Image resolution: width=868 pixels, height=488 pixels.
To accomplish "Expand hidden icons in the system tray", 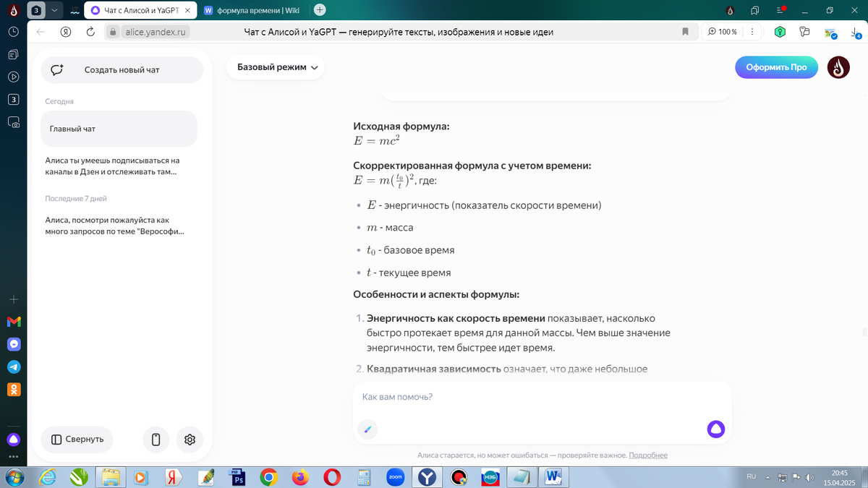I will 770,476.
